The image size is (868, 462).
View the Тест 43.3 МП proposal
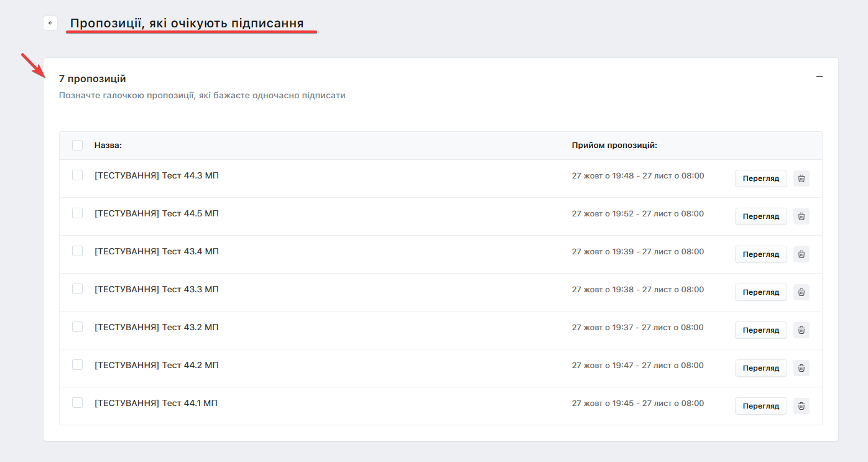click(x=760, y=292)
